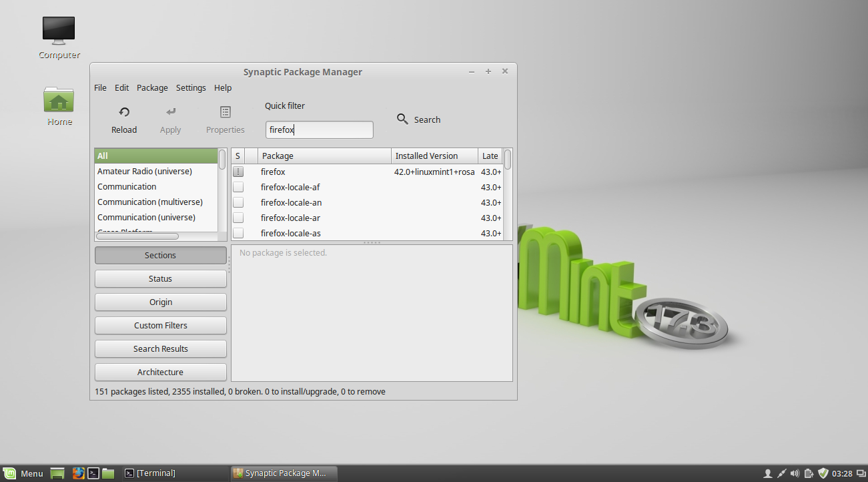This screenshot has height=482, width=868.
Task: Click the user applet tray icon
Action: pyautogui.click(x=767, y=473)
